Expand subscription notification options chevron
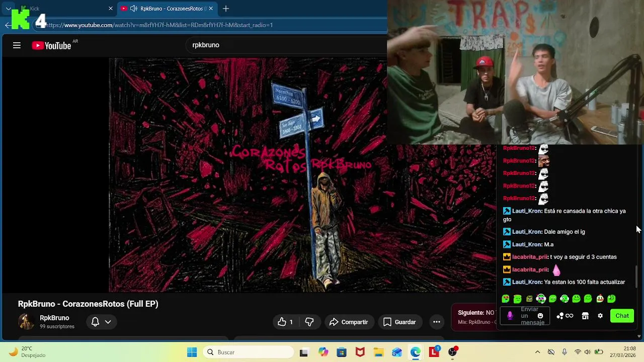Viewport: 644px width, 362px height. pos(108,322)
